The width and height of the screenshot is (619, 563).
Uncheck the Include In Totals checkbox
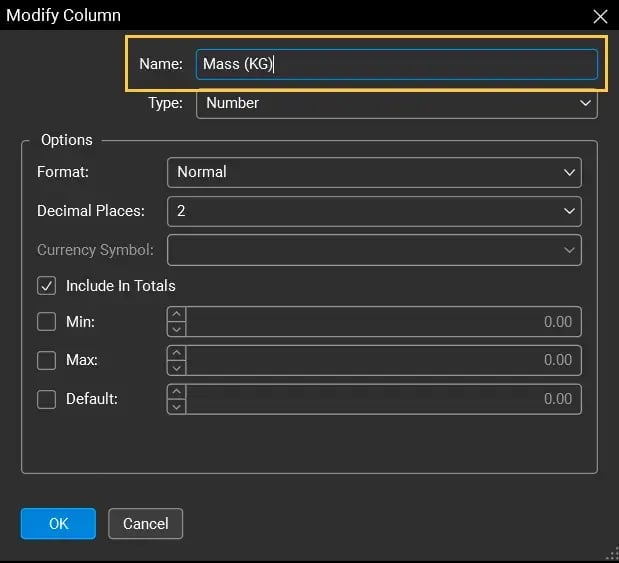(46, 285)
